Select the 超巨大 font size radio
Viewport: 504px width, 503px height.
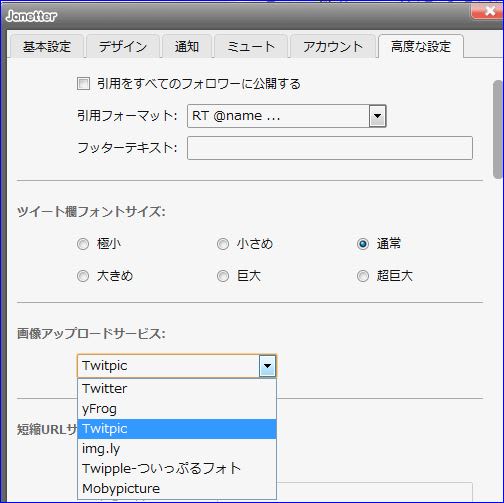point(363,276)
